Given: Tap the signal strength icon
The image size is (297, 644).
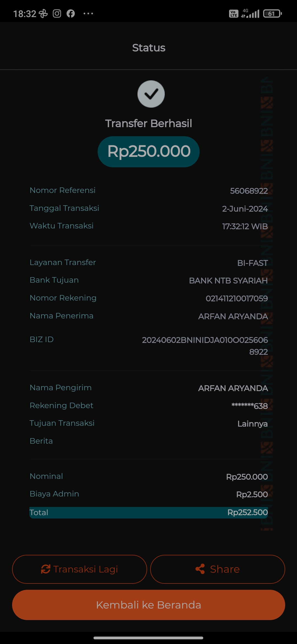Looking at the screenshot, I should [x=251, y=13].
